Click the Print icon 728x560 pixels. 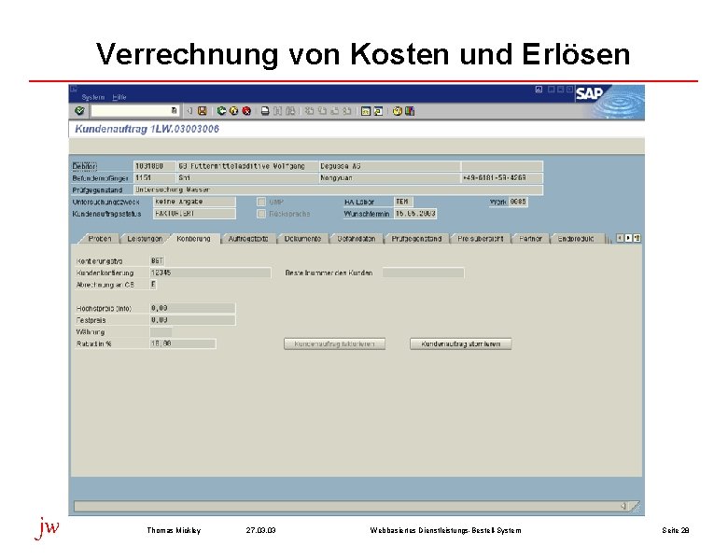click(265, 111)
